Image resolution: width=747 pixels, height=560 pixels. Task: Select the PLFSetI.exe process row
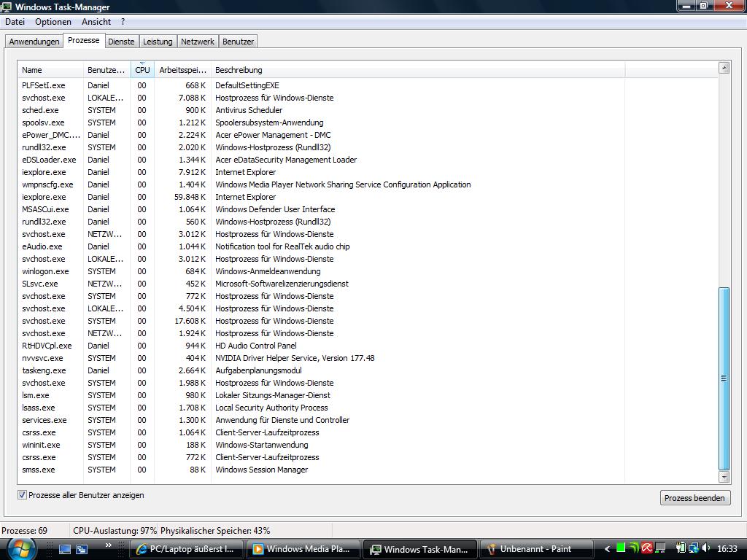(321, 85)
